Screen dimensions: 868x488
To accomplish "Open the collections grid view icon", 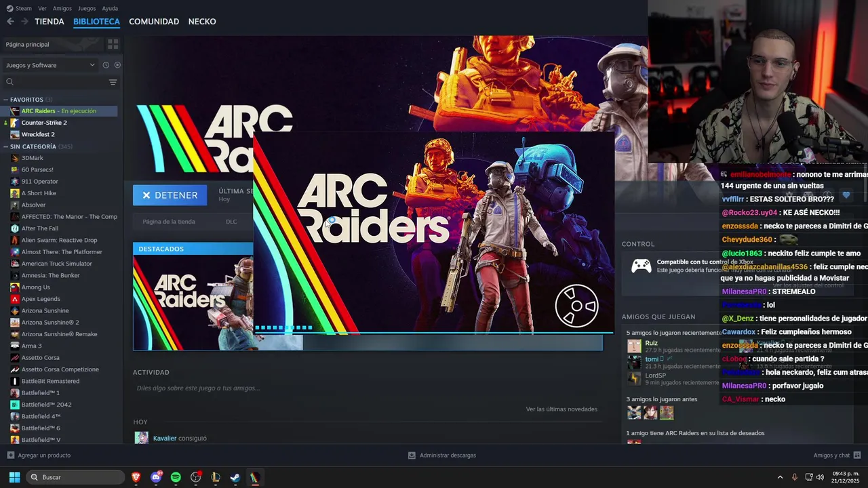I will pyautogui.click(x=113, y=44).
